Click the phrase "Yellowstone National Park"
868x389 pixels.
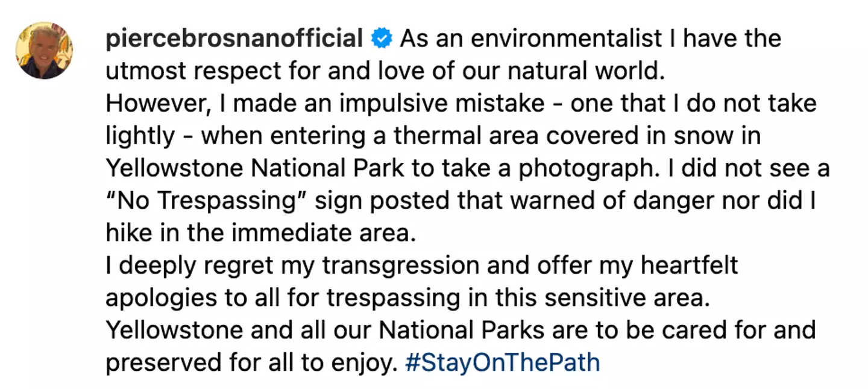(x=255, y=168)
